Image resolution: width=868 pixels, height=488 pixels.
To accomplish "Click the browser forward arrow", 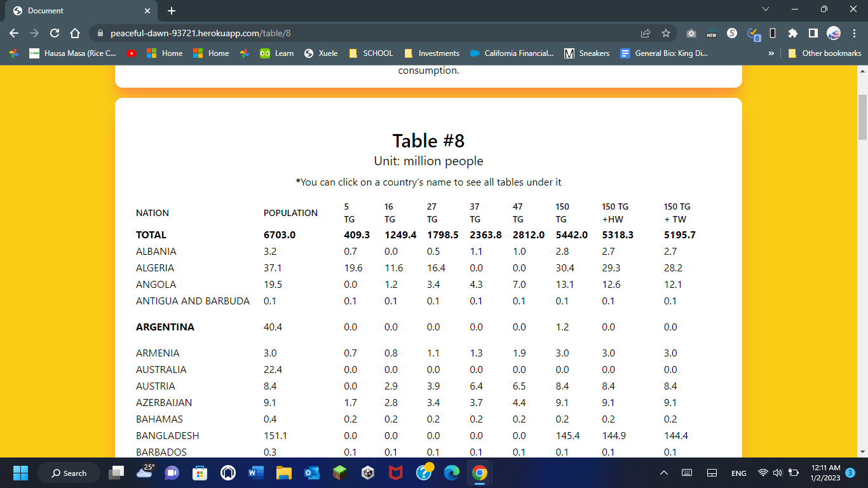I will (34, 33).
